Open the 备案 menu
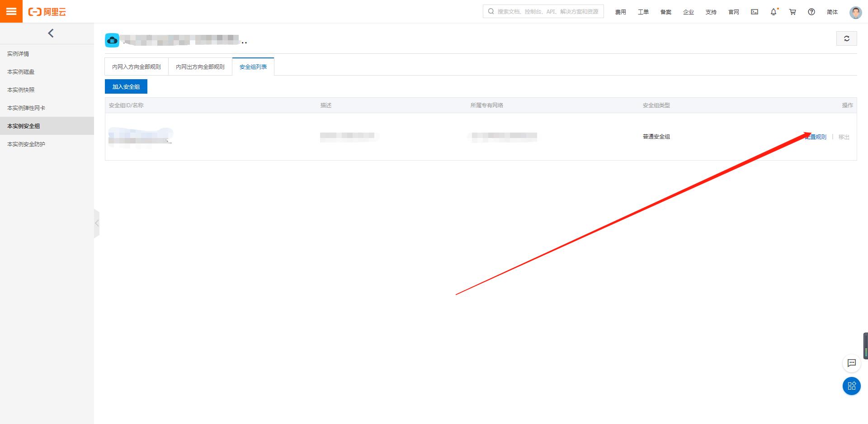 pos(665,12)
